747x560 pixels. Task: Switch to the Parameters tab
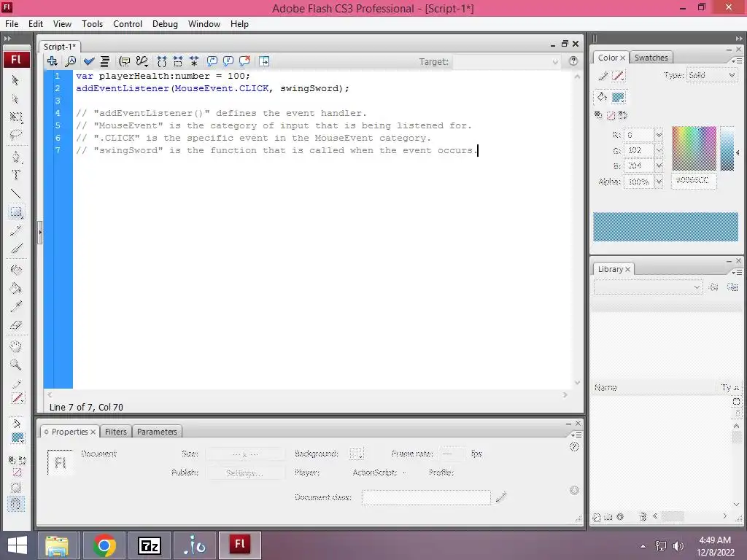point(158,432)
